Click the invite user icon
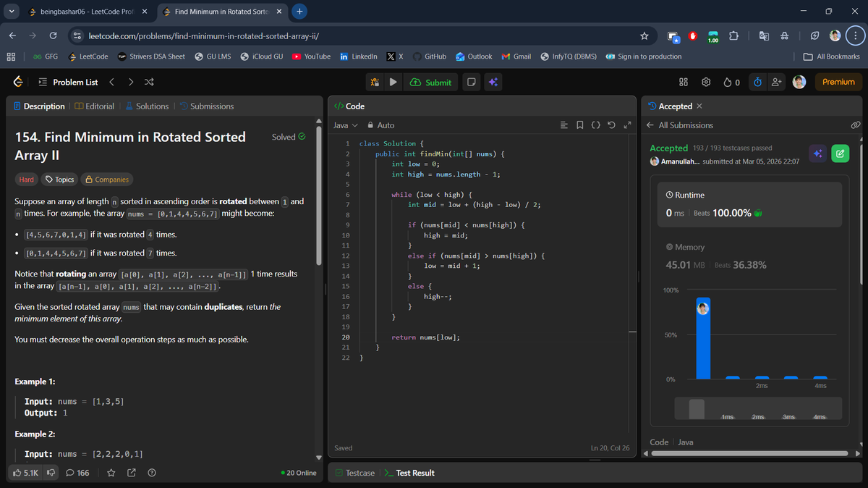Screen dimensions: 868x488 coord(777,83)
